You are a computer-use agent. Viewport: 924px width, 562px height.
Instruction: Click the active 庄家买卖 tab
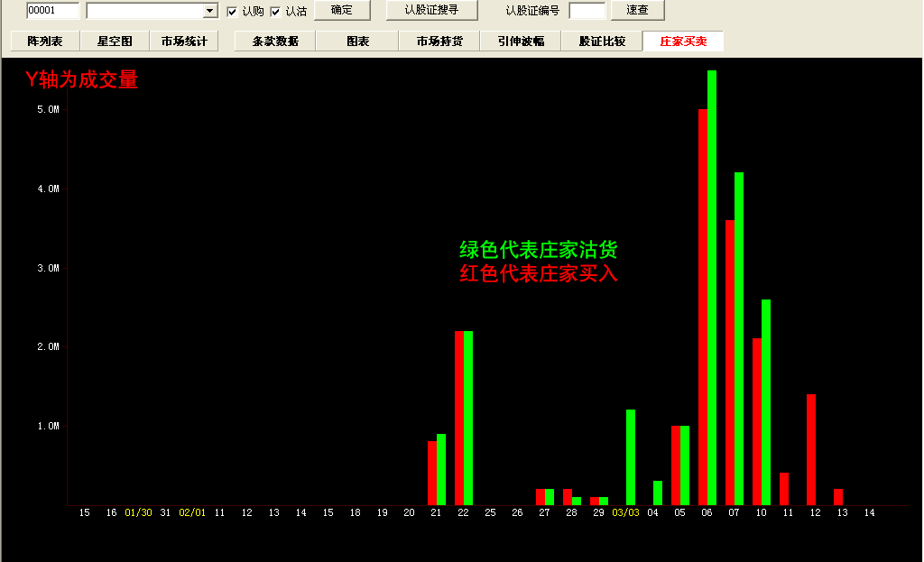point(683,41)
